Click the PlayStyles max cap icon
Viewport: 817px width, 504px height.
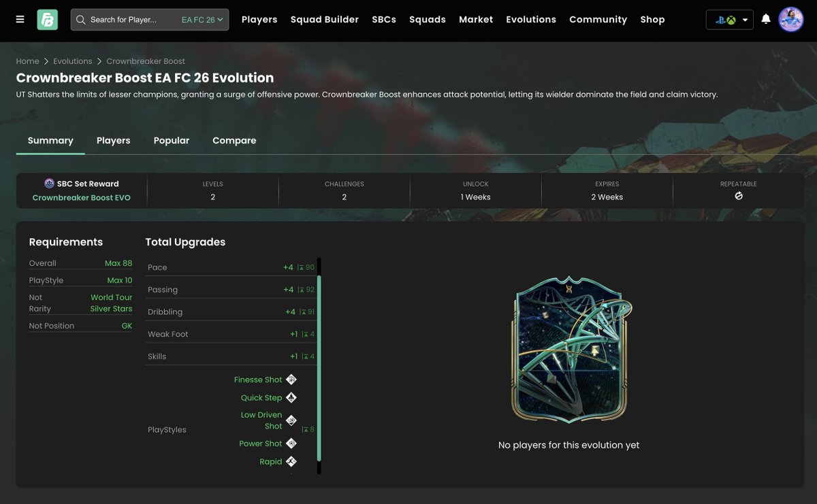coord(305,429)
